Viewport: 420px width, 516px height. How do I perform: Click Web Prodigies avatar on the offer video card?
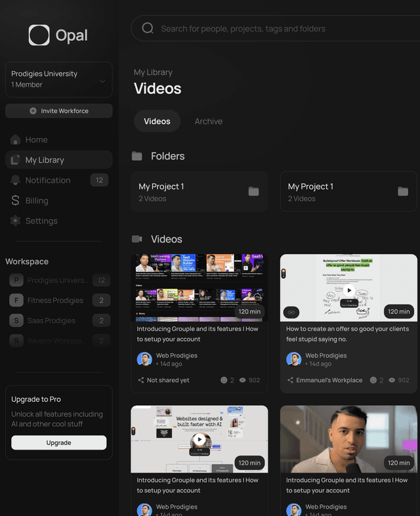tap(294, 359)
